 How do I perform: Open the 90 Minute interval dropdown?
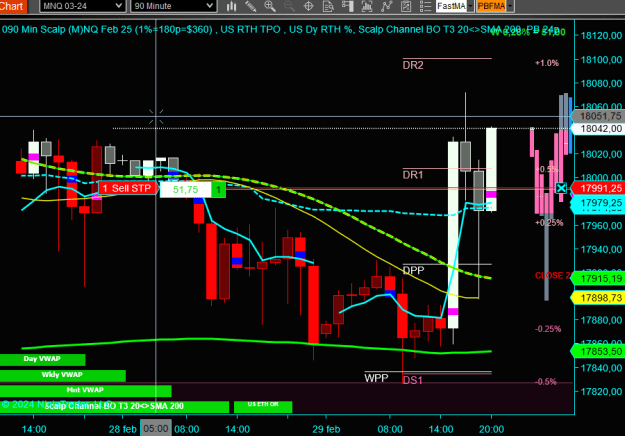(x=173, y=6)
